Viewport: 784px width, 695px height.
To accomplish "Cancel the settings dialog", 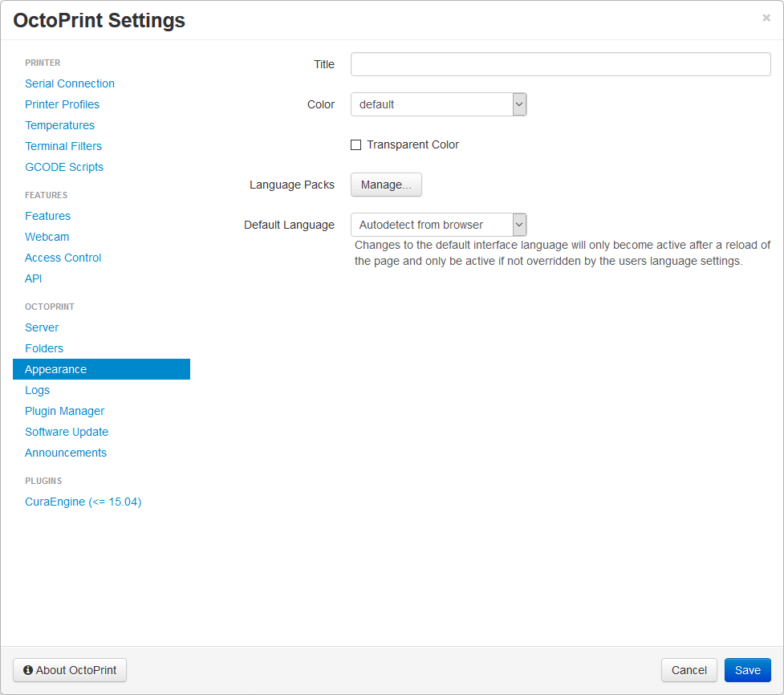I will point(689,670).
